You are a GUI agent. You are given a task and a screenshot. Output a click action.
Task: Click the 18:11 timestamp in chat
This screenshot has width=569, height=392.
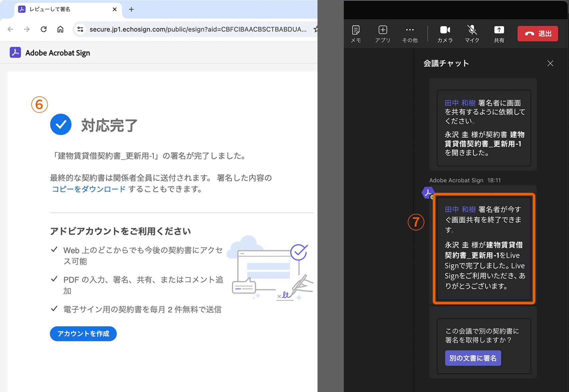(x=494, y=180)
